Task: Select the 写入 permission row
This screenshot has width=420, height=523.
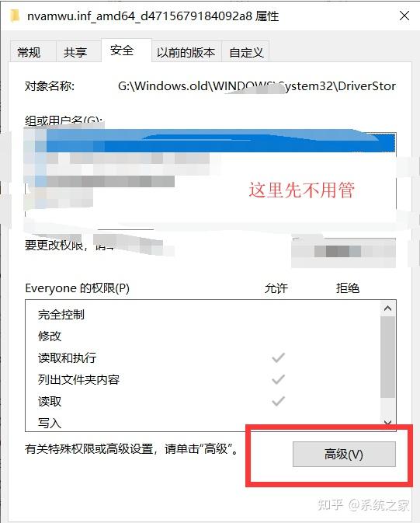Action: [x=203, y=423]
